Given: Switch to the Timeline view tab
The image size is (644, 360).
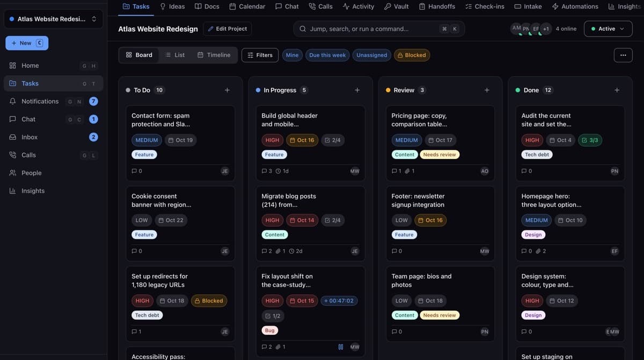Looking at the screenshot, I should point(214,55).
